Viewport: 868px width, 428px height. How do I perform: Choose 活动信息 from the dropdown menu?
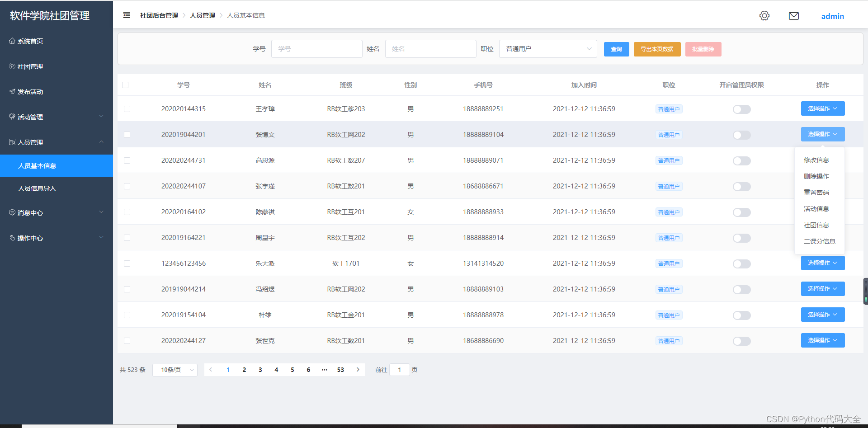click(x=819, y=209)
